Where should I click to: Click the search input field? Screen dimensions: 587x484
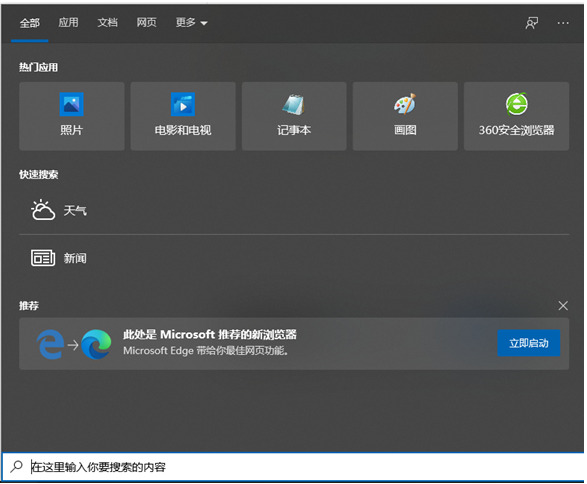299,467
